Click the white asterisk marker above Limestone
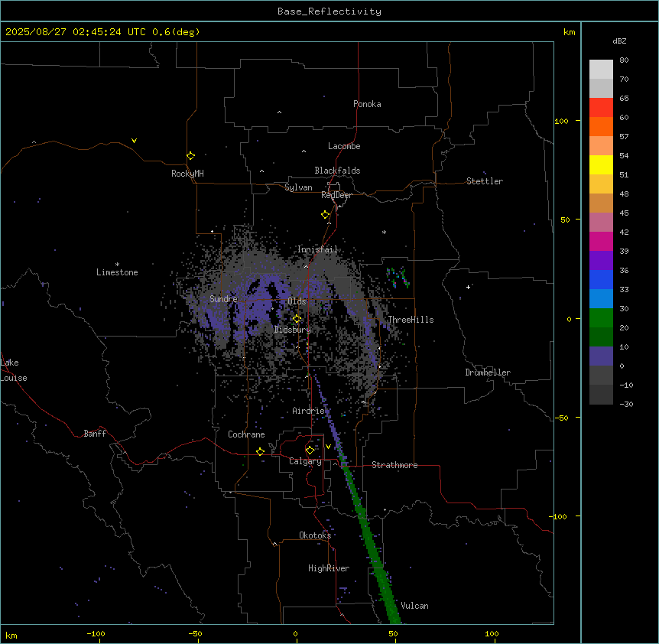This screenshot has width=659, height=644. coord(117,265)
